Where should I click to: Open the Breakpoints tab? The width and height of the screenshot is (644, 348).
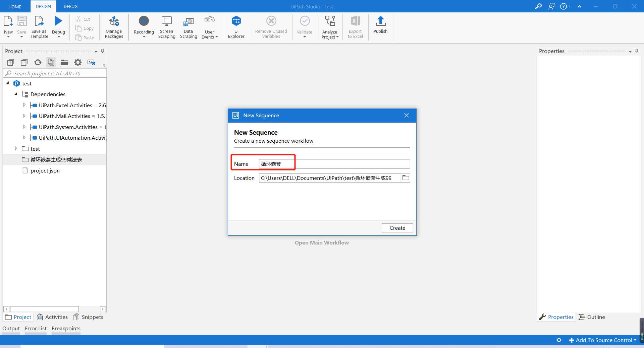(66, 328)
